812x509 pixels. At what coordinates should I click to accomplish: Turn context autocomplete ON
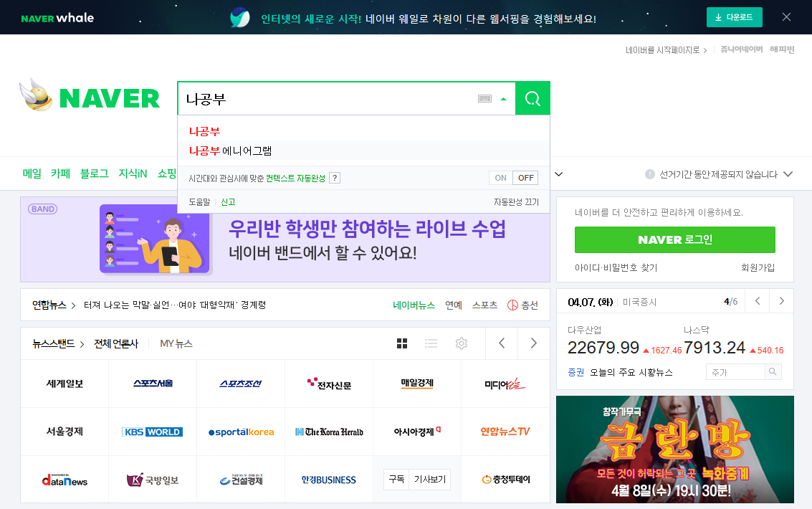coord(501,178)
